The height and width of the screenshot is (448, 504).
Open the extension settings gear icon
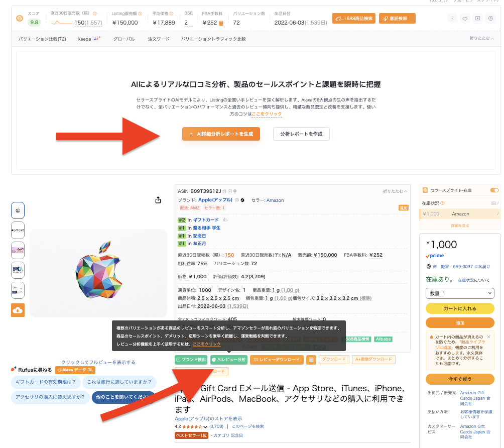(490, 18)
